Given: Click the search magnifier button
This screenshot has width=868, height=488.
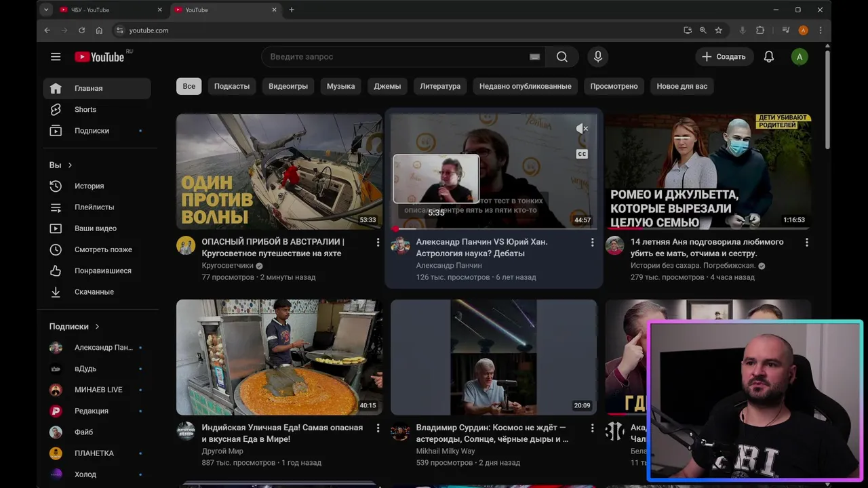Looking at the screenshot, I should pos(562,57).
